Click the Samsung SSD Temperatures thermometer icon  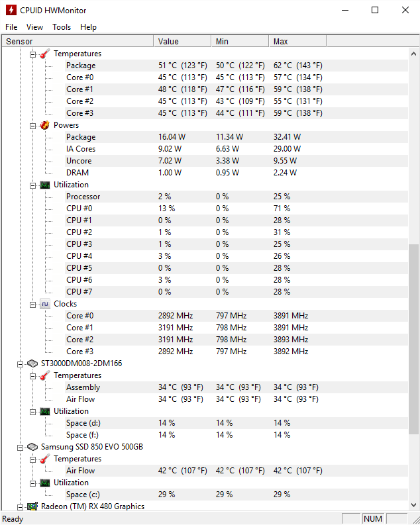(x=45, y=459)
